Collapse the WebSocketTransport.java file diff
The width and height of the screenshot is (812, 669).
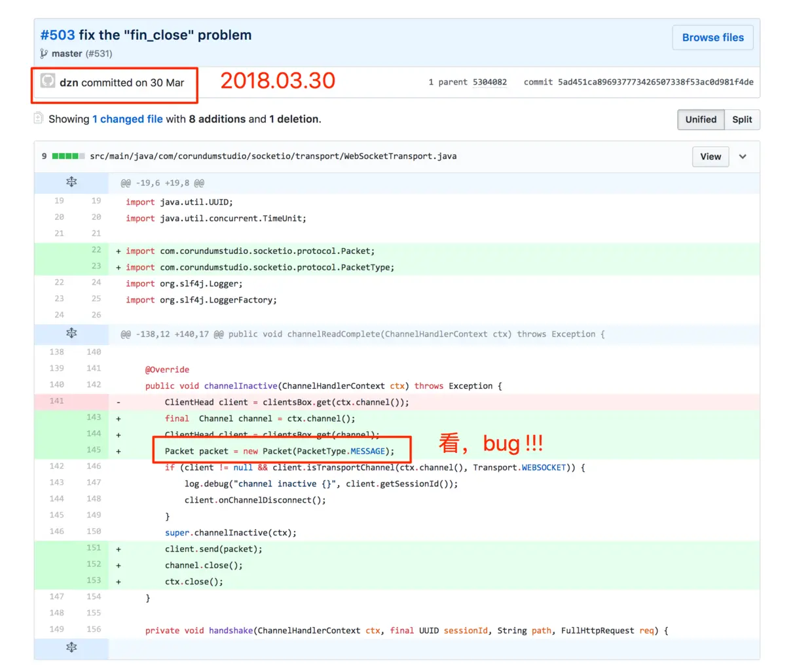coord(743,156)
